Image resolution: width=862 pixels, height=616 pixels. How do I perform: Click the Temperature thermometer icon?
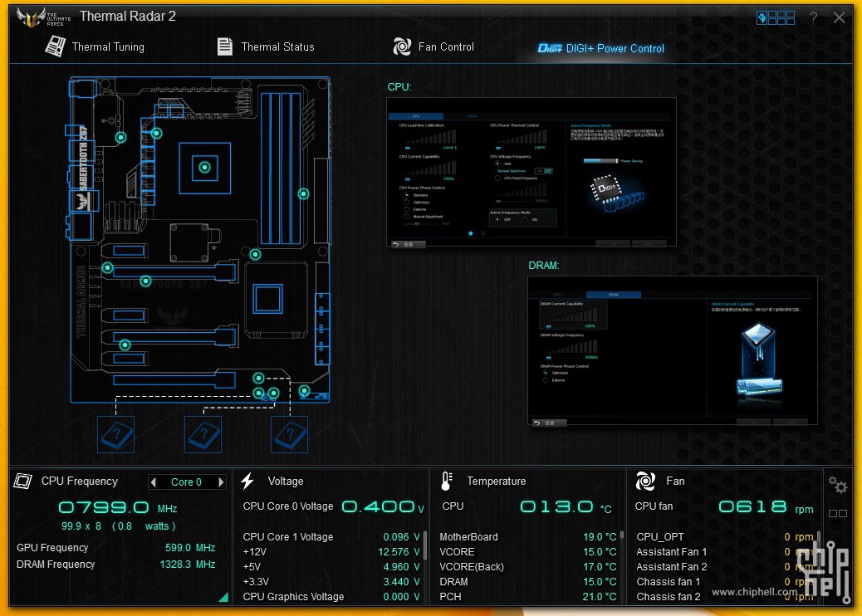coord(447,481)
